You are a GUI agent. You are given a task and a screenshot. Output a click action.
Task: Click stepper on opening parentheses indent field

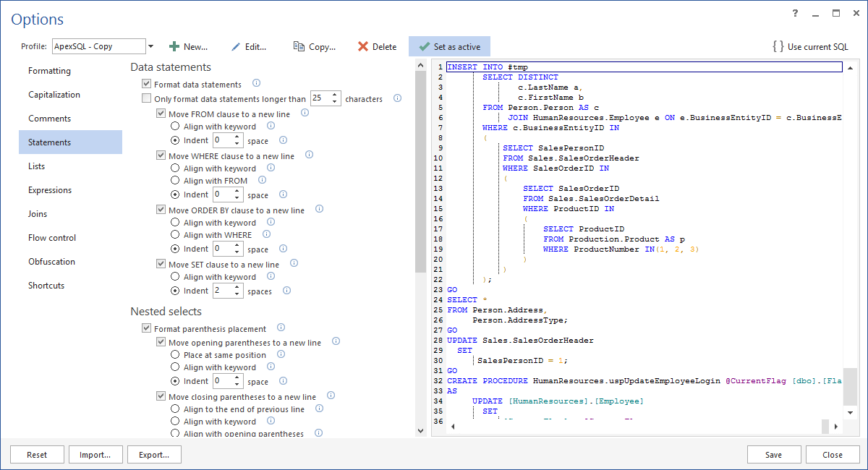click(238, 381)
